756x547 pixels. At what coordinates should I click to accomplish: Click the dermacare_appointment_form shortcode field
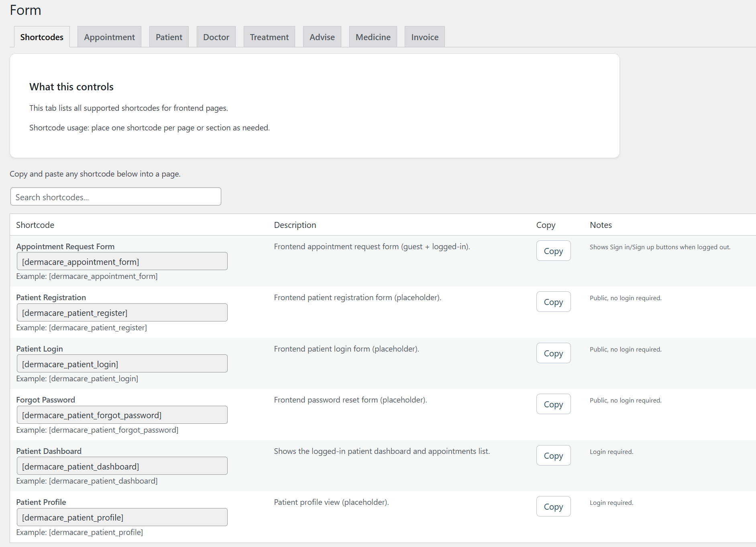pyautogui.click(x=122, y=261)
